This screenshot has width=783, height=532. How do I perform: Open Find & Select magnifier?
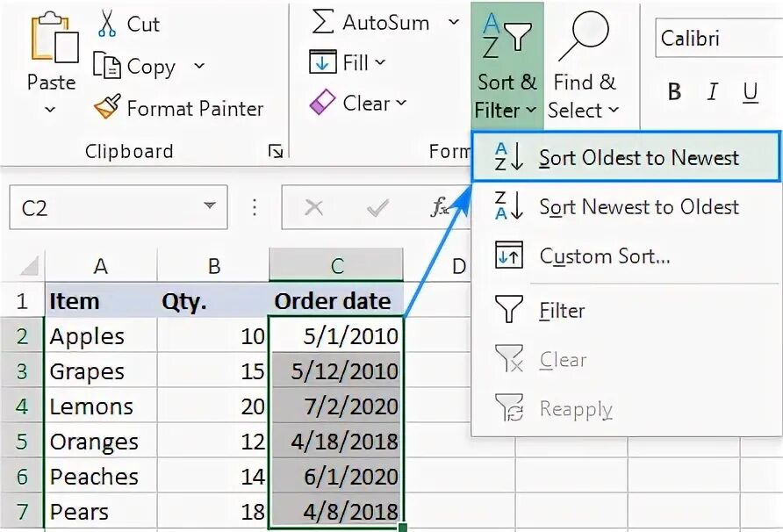click(584, 40)
